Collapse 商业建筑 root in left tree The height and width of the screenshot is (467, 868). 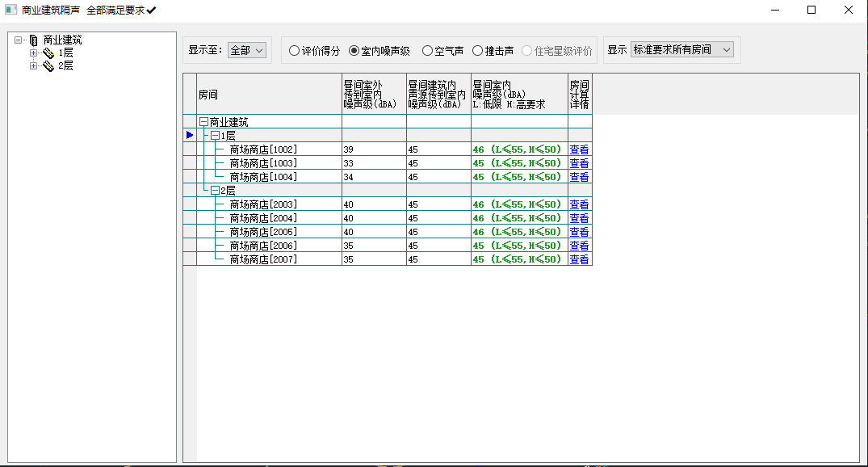[19, 40]
